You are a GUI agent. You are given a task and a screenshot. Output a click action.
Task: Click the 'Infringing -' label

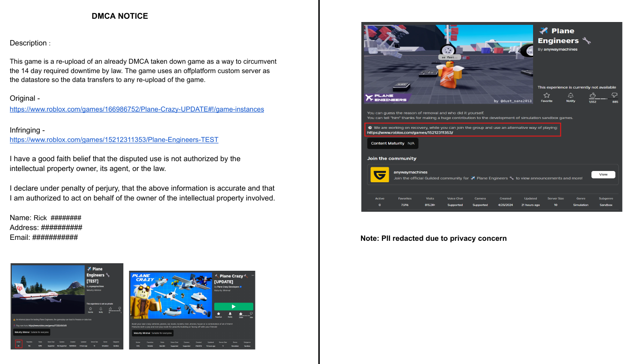[x=28, y=130]
